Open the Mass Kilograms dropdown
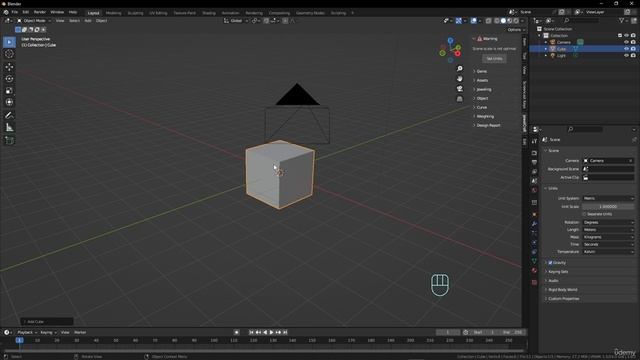This screenshot has width=640, height=360. pyautogui.click(x=608, y=237)
